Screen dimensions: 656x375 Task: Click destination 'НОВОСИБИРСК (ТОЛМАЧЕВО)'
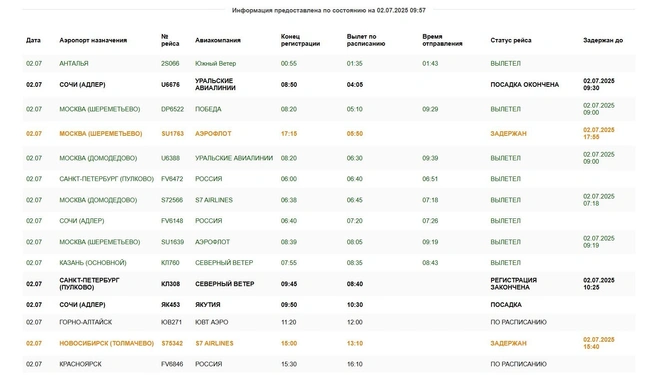pyautogui.click(x=107, y=343)
